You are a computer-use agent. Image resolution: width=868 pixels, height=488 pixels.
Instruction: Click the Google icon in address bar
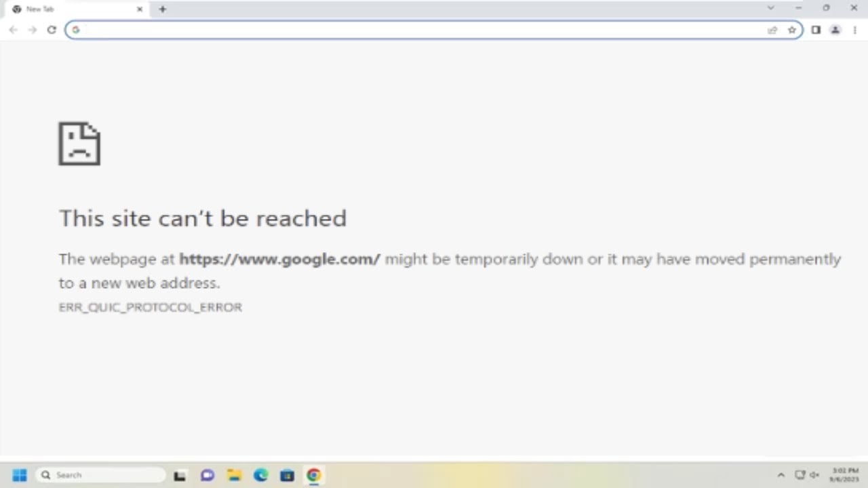click(76, 30)
